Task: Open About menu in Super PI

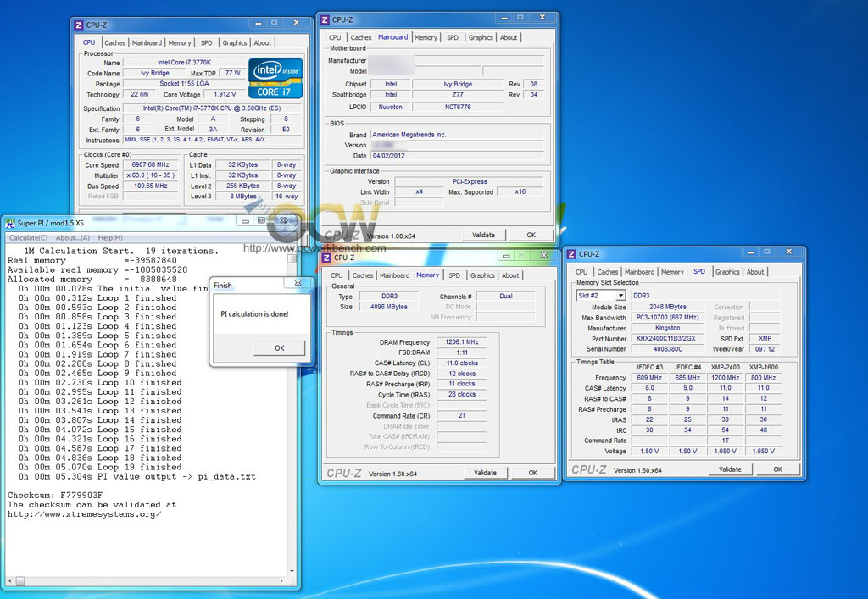Action: pyautogui.click(x=73, y=238)
